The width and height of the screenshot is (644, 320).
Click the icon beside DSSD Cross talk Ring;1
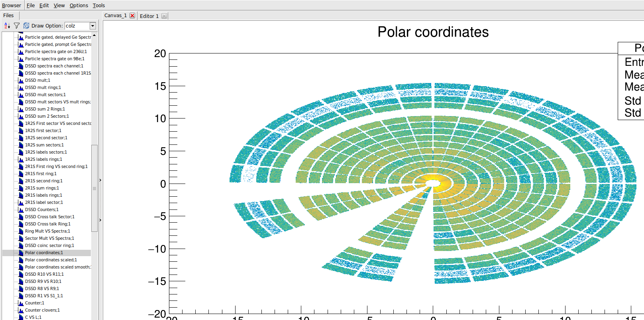click(21, 224)
